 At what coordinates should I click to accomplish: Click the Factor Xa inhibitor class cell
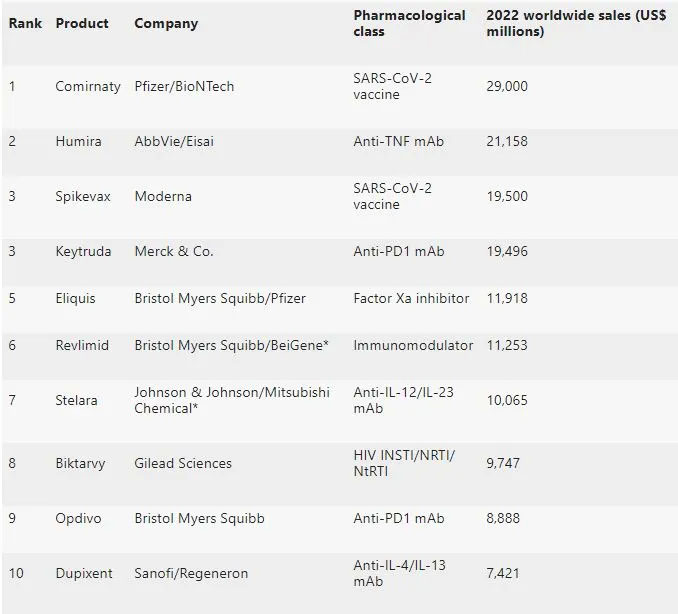pyautogui.click(x=411, y=298)
